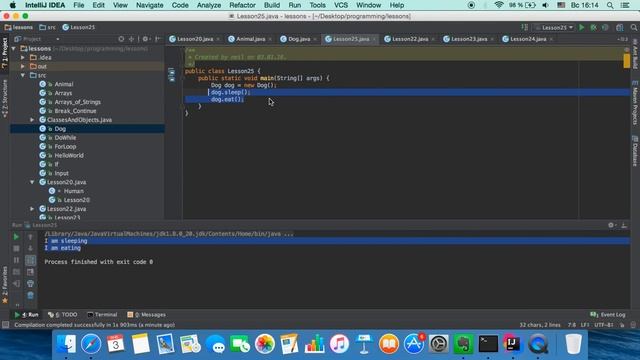
Task: Collapse the lessons root folder
Action: pyautogui.click(x=14, y=49)
